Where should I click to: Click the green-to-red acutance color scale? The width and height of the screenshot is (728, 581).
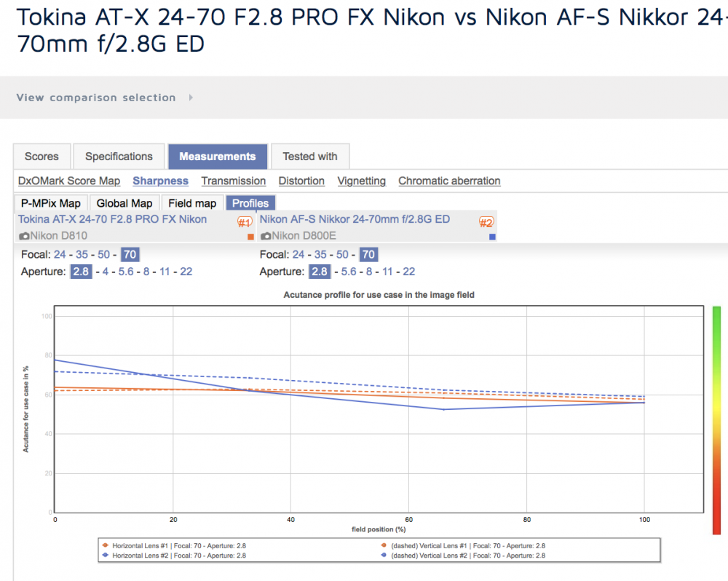[717, 420]
